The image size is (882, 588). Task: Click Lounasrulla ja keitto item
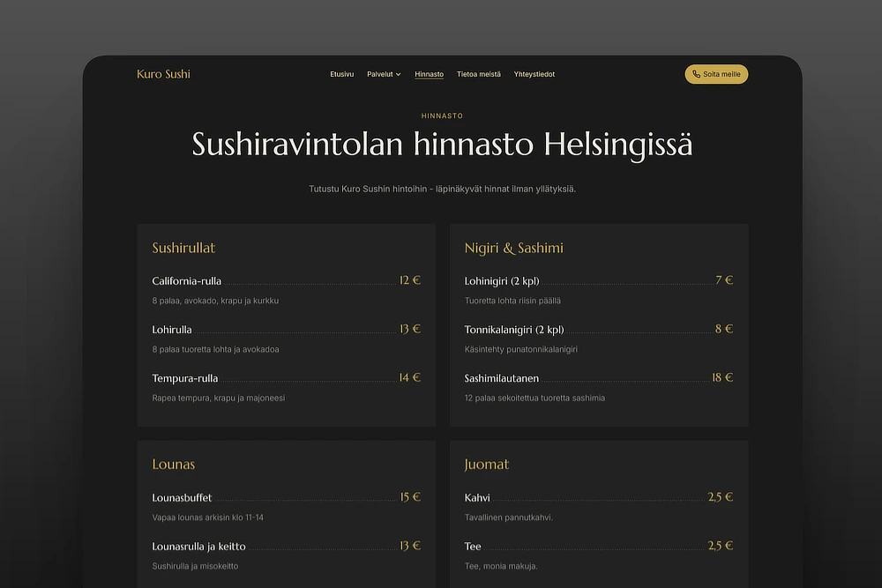click(198, 547)
